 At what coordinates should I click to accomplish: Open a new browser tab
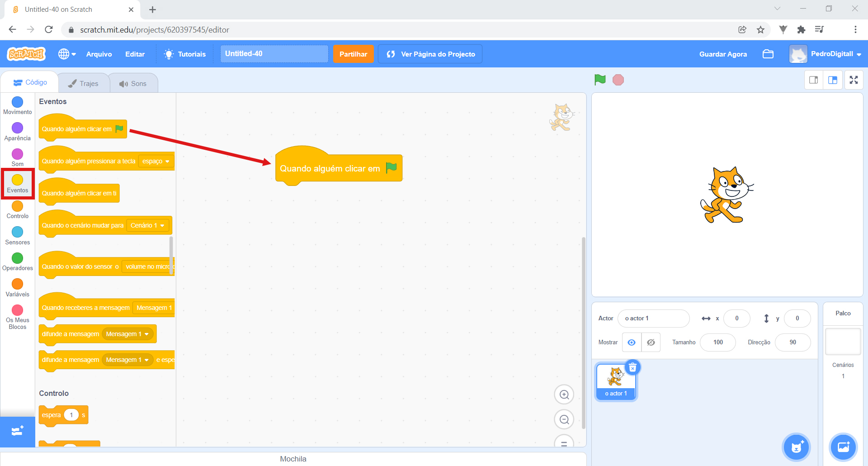point(152,10)
